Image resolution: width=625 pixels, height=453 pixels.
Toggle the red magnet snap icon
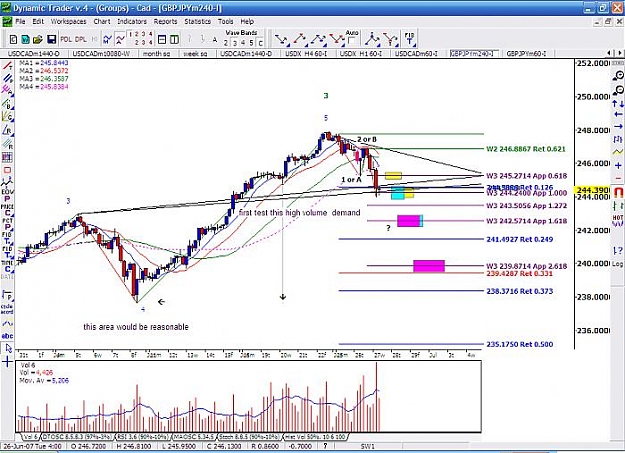pyautogui.click(x=618, y=193)
